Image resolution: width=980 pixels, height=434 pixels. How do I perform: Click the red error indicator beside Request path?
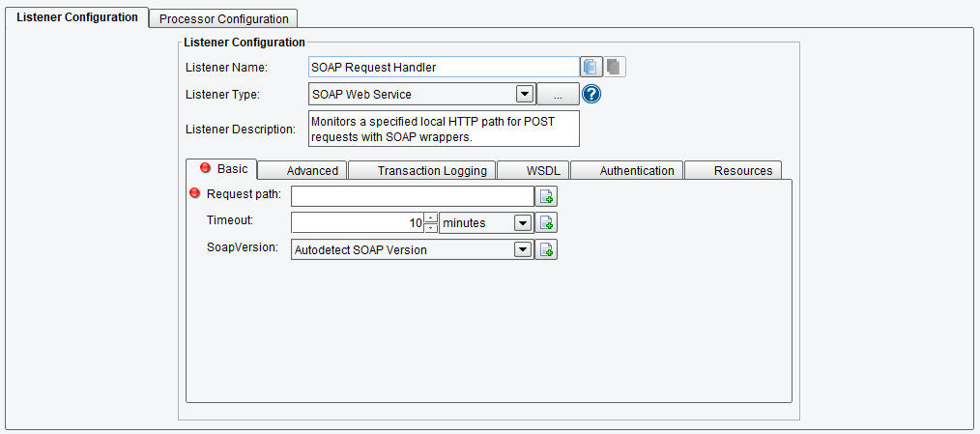point(196,194)
